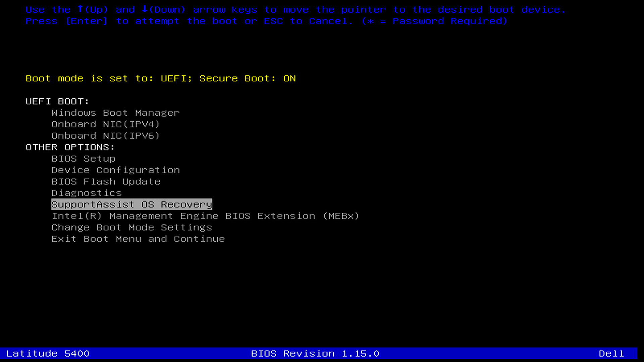Run Diagnostics tool
644x362 pixels.
pyautogui.click(x=86, y=193)
